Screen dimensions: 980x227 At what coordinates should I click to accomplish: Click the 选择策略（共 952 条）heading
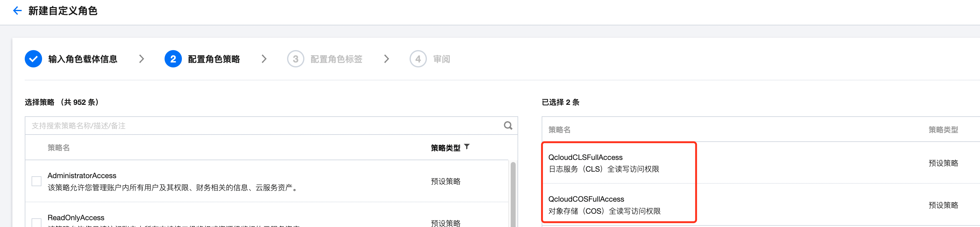[62, 102]
